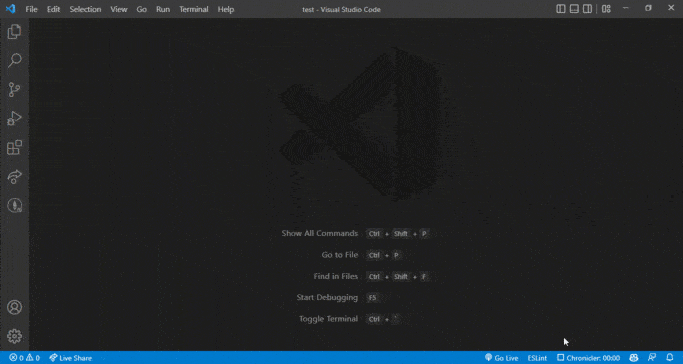This screenshot has height=364, width=683.
Task: Click the VS Code logo in title bar
Action: [11, 9]
